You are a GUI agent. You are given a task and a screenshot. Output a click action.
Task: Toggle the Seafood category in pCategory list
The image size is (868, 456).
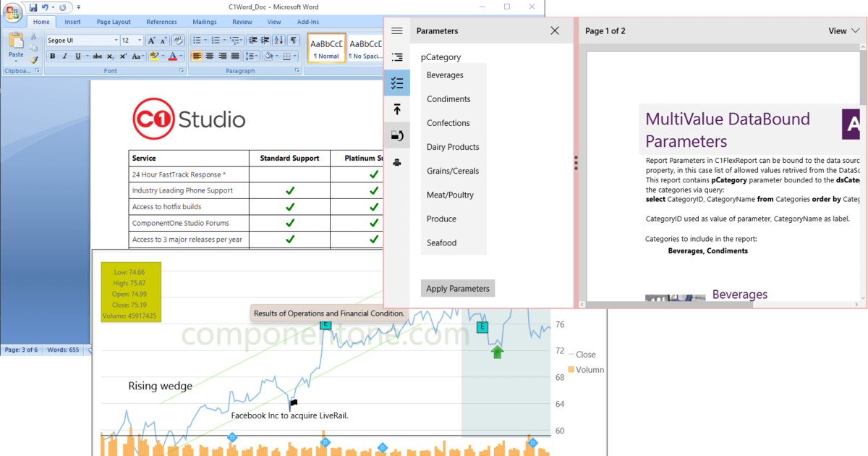point(454,243)
